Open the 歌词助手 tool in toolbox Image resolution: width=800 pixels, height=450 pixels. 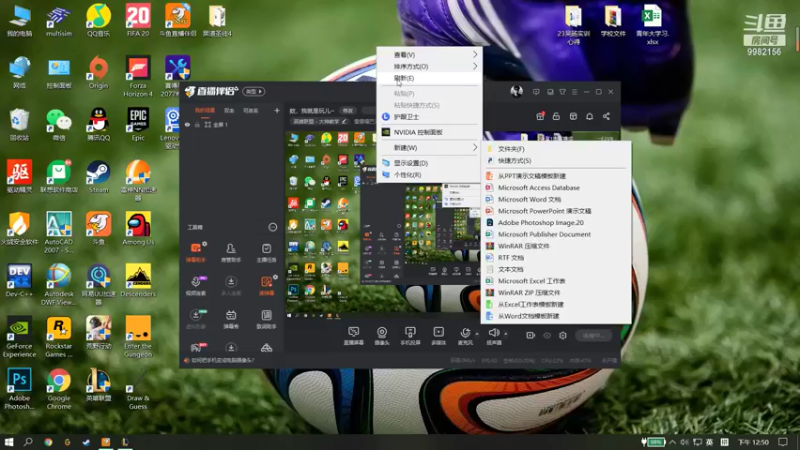pyautogui.click(x=266, y=319)
